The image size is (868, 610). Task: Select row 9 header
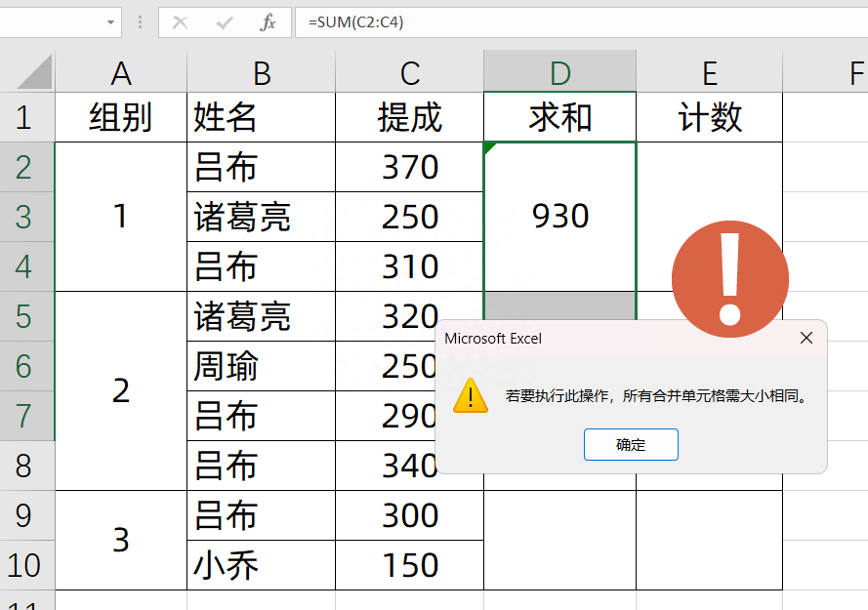point(27,515)
